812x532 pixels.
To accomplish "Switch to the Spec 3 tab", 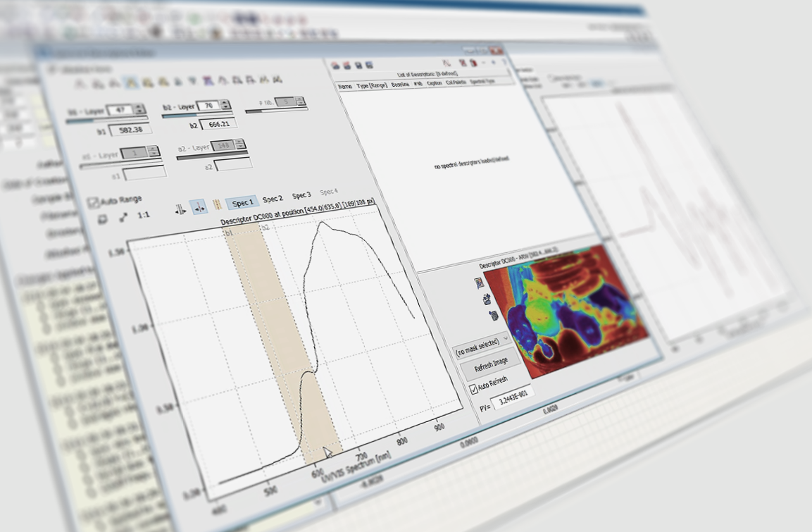I will (301, 195).
